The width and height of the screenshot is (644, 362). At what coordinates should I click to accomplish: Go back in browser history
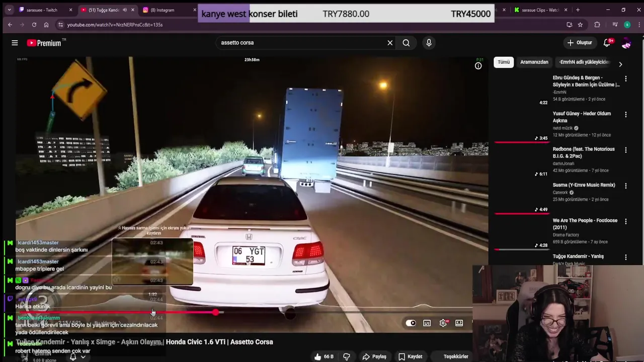10,25
